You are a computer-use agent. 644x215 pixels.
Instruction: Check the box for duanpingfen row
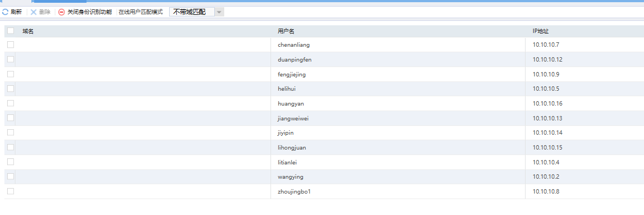click(10, 59)
